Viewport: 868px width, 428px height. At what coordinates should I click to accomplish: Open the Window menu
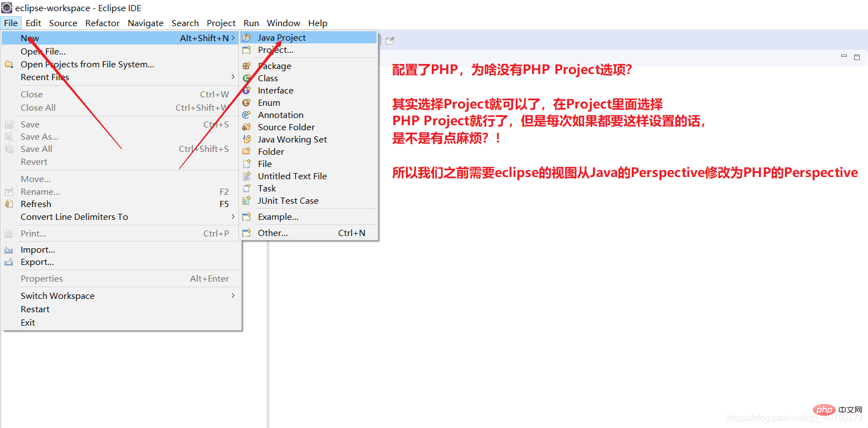(x=284, y=23)
